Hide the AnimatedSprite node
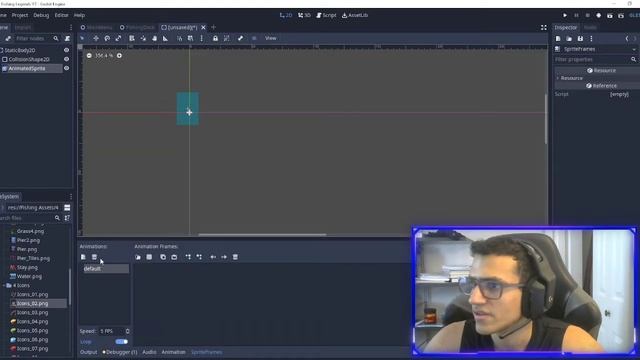Image resolution: width=640 pixels, height=360 pixels. (67, 68)
